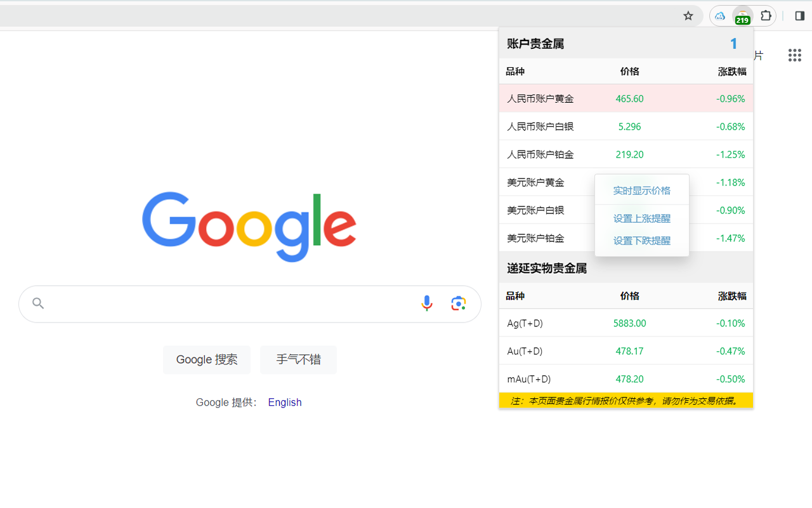Image resolution: width=812 pixels, height=508 pixels.
Task: Click the 账户贵金属 section header
Action: point(535,43)
